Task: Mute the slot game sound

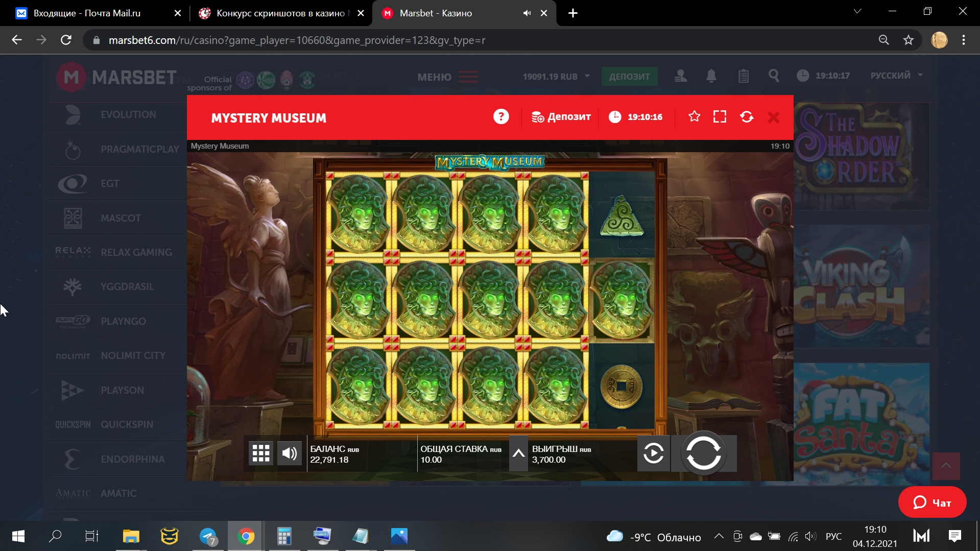Action: (x=290, y=453)
